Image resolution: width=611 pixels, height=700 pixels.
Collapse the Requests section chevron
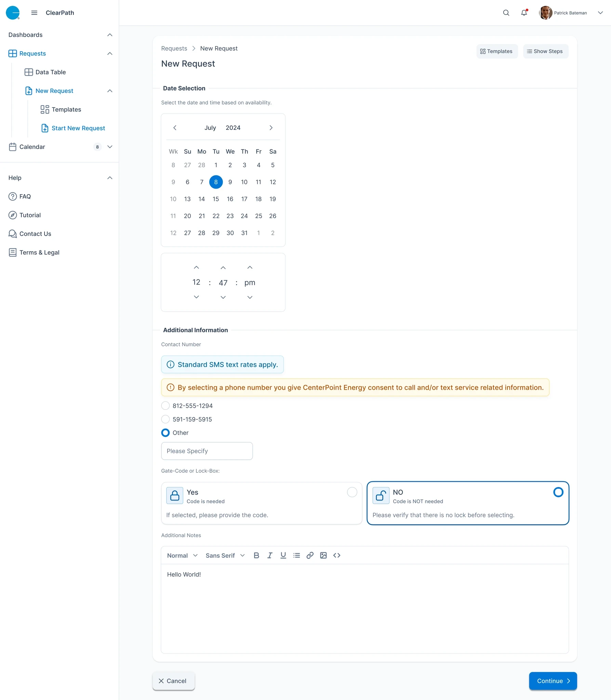pos(110,53)
